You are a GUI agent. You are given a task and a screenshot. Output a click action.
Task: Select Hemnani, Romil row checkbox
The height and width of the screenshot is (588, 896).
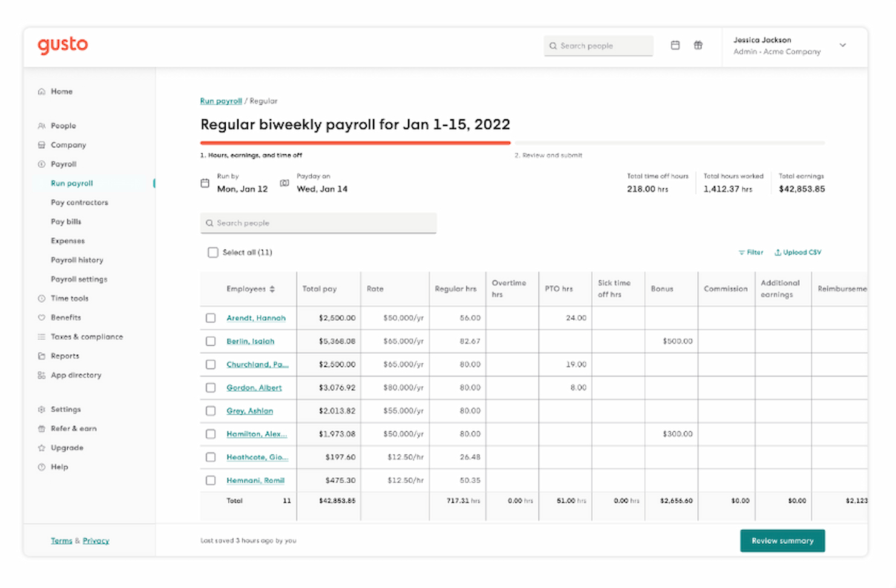click(211, 480)
